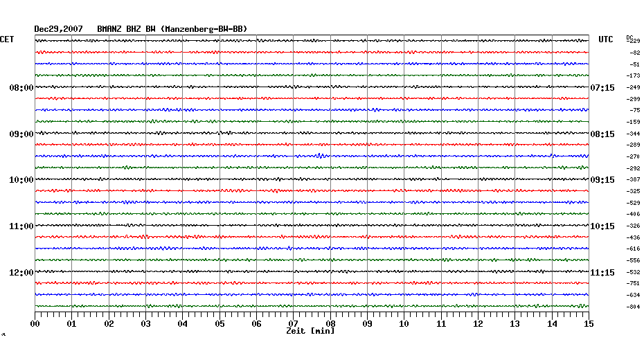Screen dimensions: 644x342
Task: Click minute tick label 13
Action: (515, 324)
